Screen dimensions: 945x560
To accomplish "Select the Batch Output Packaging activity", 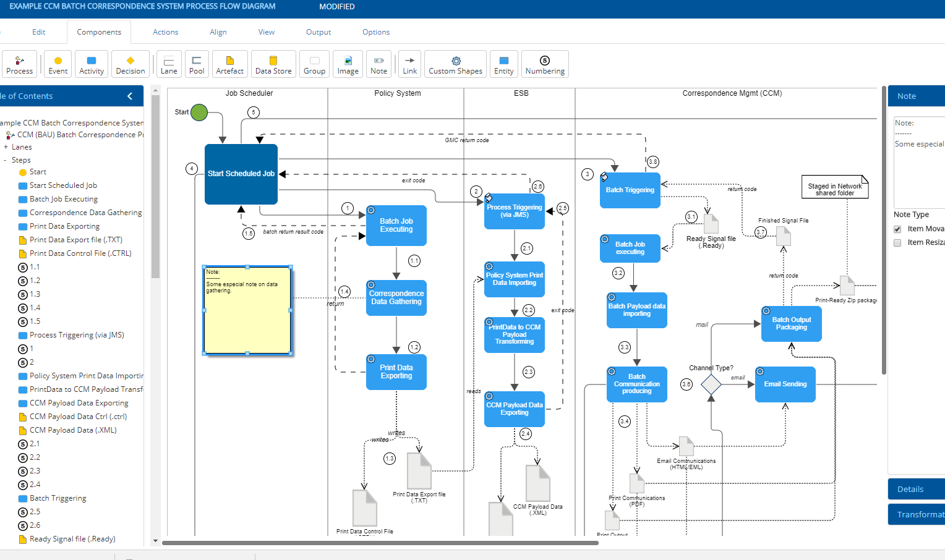I will [792, 324].
